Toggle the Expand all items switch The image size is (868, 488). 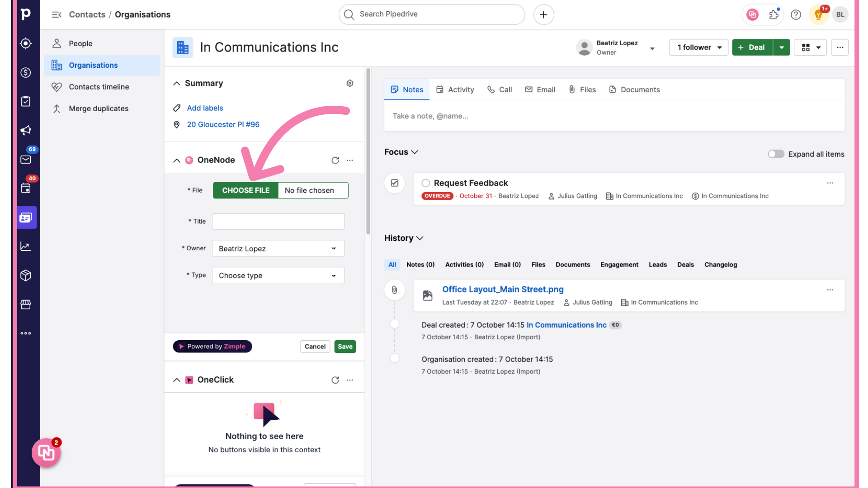776,154
